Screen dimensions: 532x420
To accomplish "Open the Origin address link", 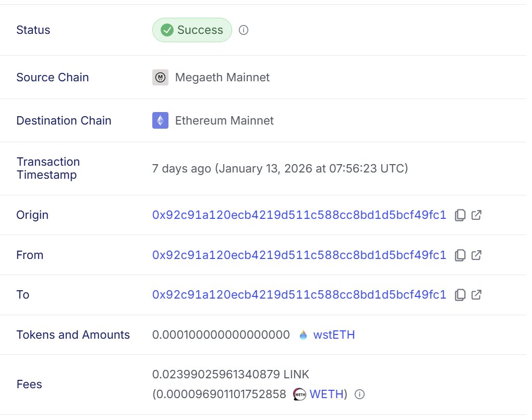I will [x=299, y=215].
